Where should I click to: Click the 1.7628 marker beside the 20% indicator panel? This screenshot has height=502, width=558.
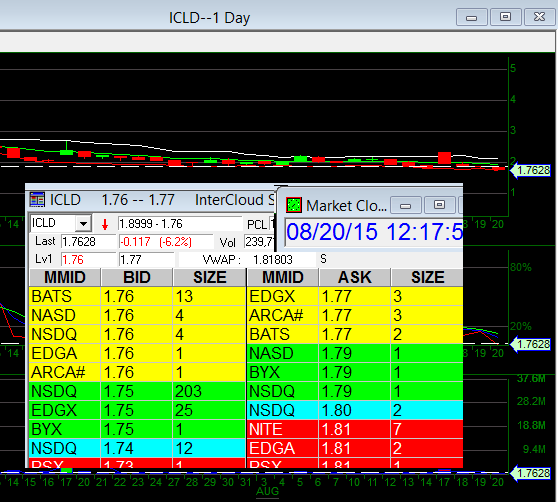[531, 344]
